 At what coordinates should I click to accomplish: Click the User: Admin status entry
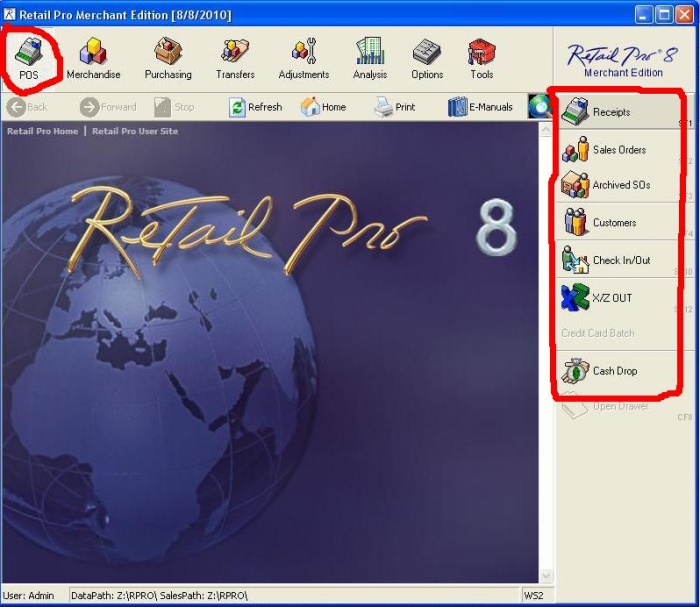click(x=29, y=596)
